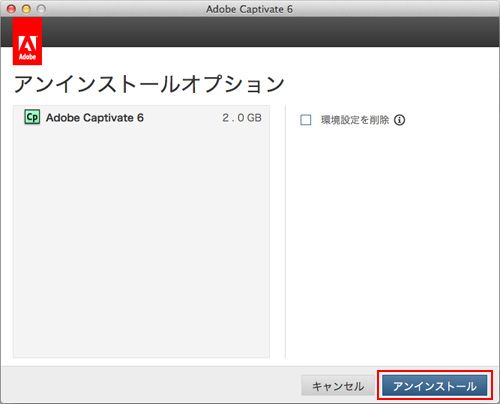The width and height of the screenshot is (500, 404).
Task: Click the 環境設定を削除 label text
Action: pyautogui.click(x=355, y=120)
